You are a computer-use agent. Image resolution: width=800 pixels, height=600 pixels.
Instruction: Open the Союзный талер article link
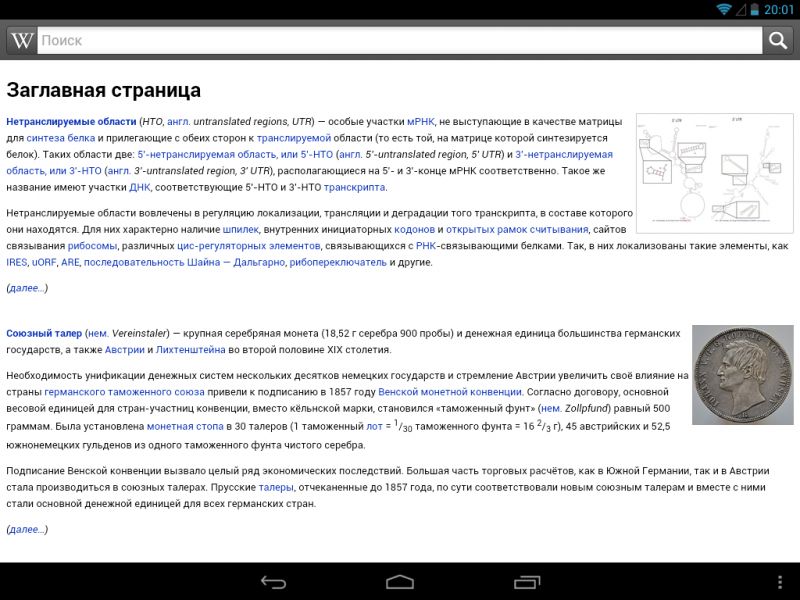(x=44, y=332)
